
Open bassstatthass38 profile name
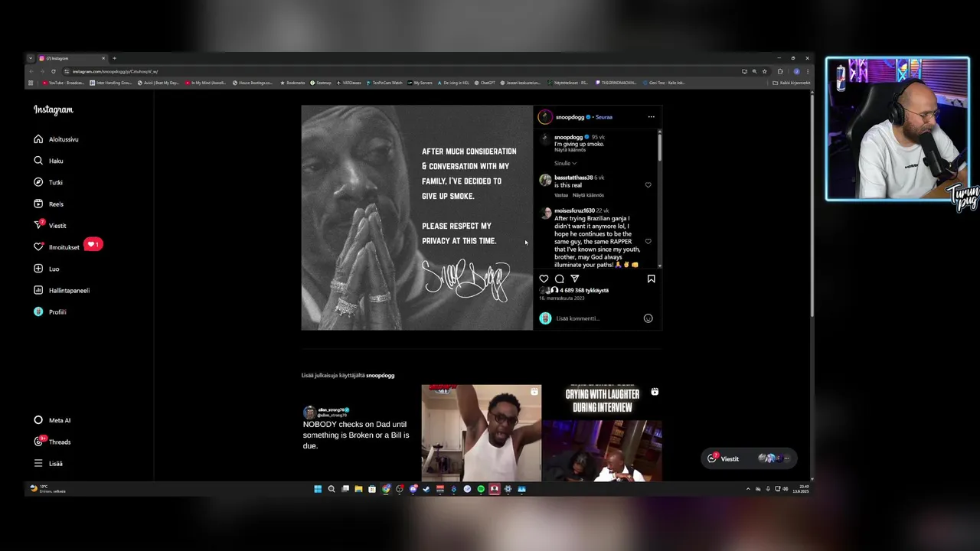coord(573,178)
